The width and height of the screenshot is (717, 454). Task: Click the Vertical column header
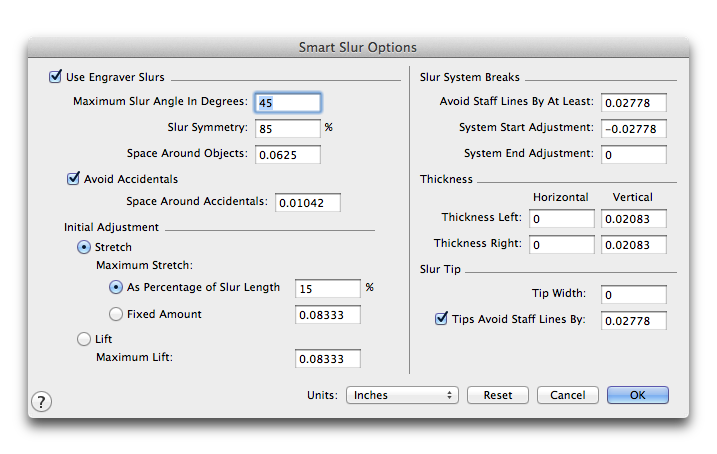coord(632,197)
